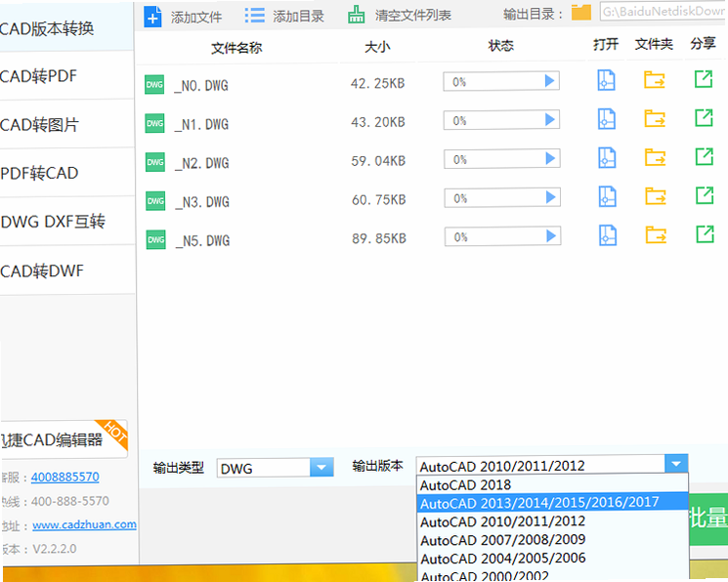Click the customer service link 4008885570

pos(65,478)
